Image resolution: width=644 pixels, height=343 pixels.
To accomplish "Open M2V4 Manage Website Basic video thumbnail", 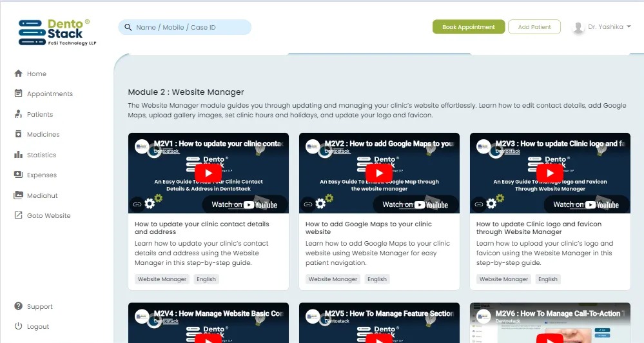I will 208,324.
